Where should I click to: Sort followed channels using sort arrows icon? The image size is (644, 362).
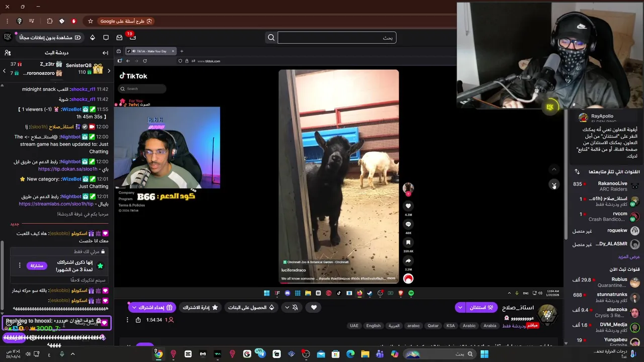[577, 171]
